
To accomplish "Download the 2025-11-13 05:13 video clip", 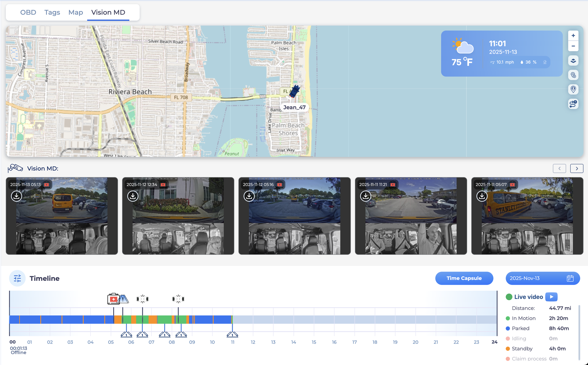I will coord(16,196).
